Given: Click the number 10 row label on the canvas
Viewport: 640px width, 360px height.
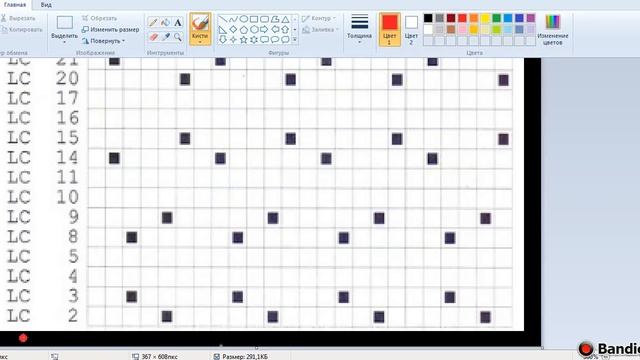Looking at the screenshot, I should coord(67,198).
